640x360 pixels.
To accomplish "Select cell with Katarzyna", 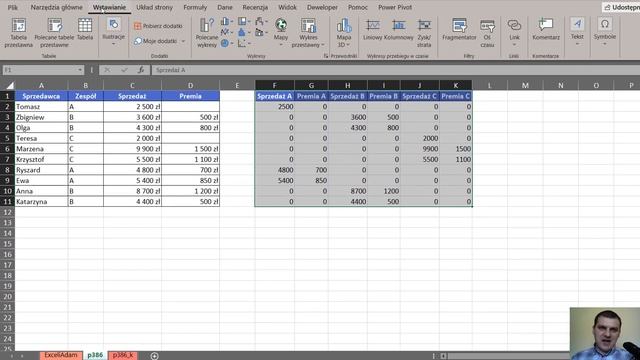I will coord(41,202).
